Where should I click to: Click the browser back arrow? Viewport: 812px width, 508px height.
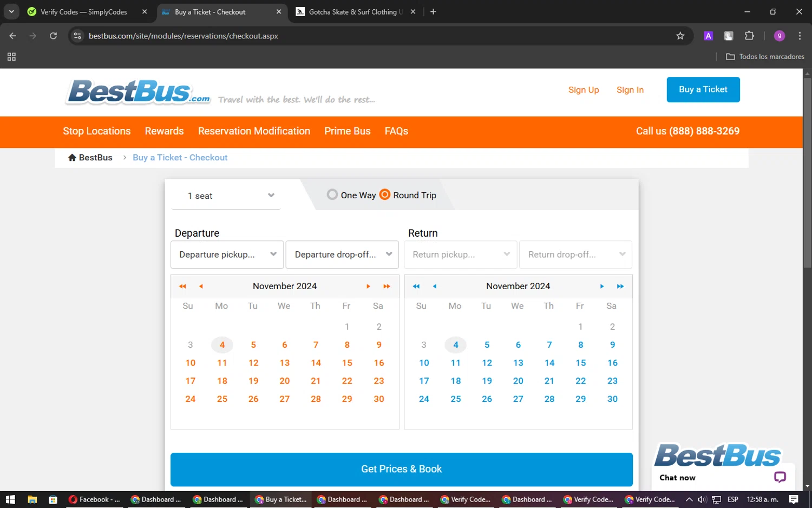click(13, 36)
